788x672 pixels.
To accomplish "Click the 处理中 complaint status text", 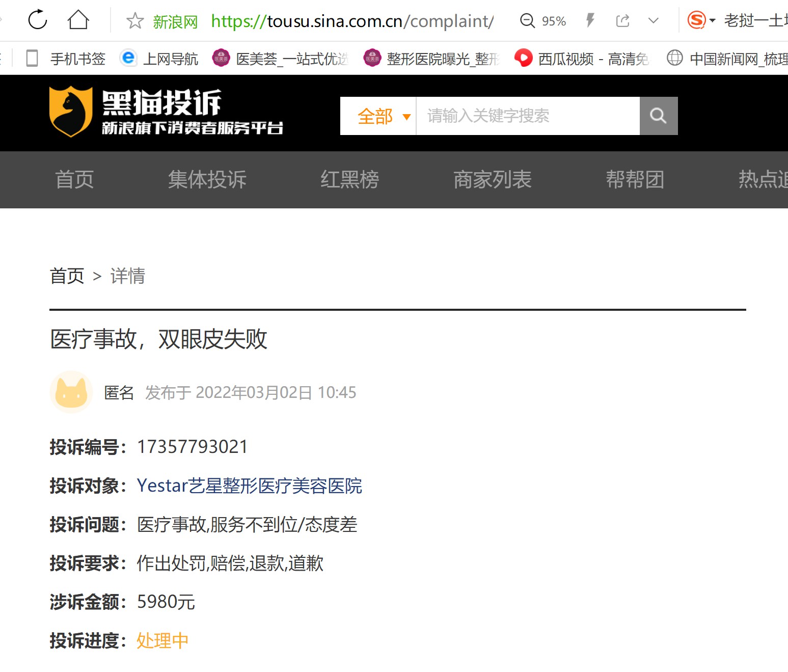I will click(162, 641).
